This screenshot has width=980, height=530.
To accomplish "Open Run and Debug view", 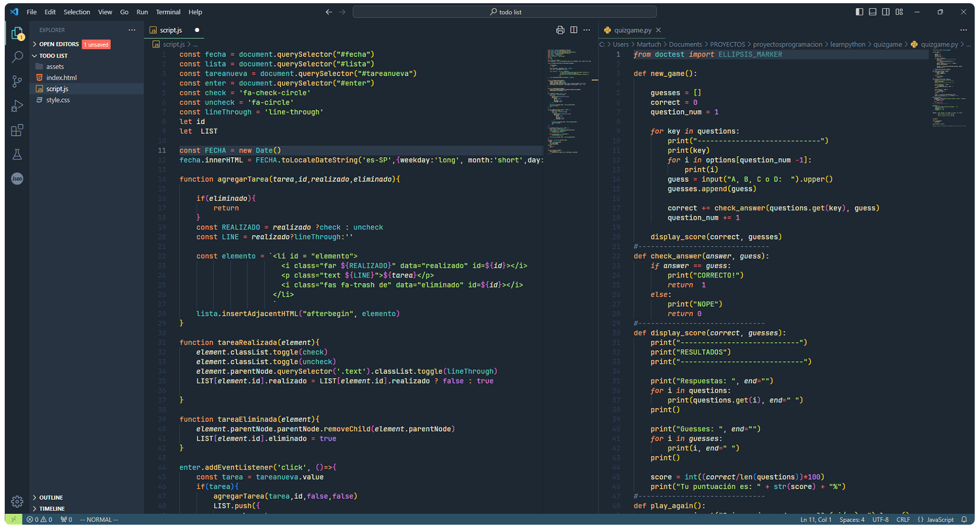I will click(17, 106).
